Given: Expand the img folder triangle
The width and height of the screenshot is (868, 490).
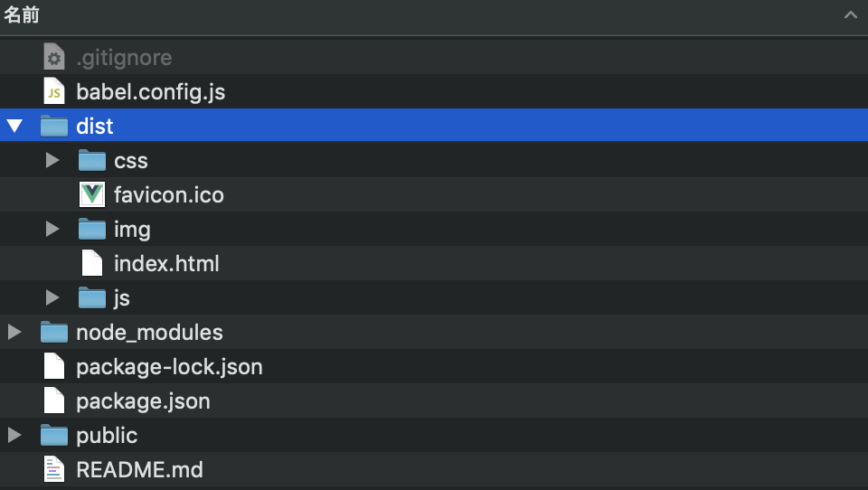Looking at the screenshot, I should coord(52,229).
